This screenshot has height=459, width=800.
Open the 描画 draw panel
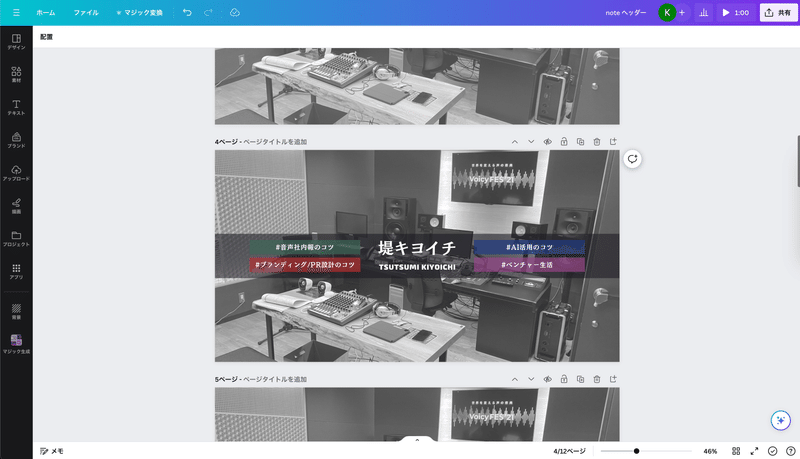coord(16,206)
